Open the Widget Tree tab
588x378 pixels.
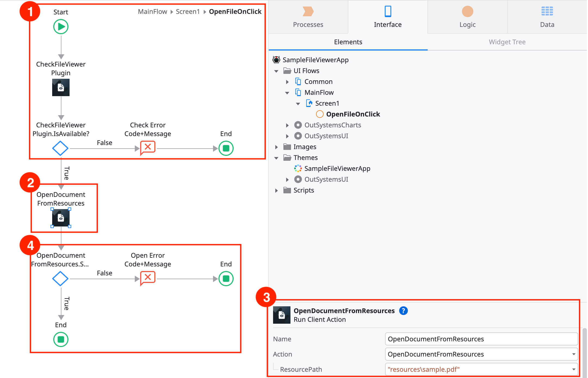point(507,42)
